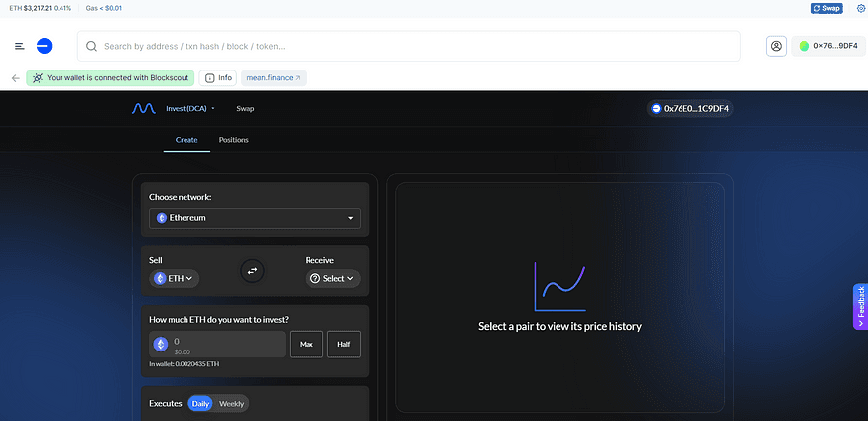
Task: Swap sell and receive tokens
Action: point(252,271)
